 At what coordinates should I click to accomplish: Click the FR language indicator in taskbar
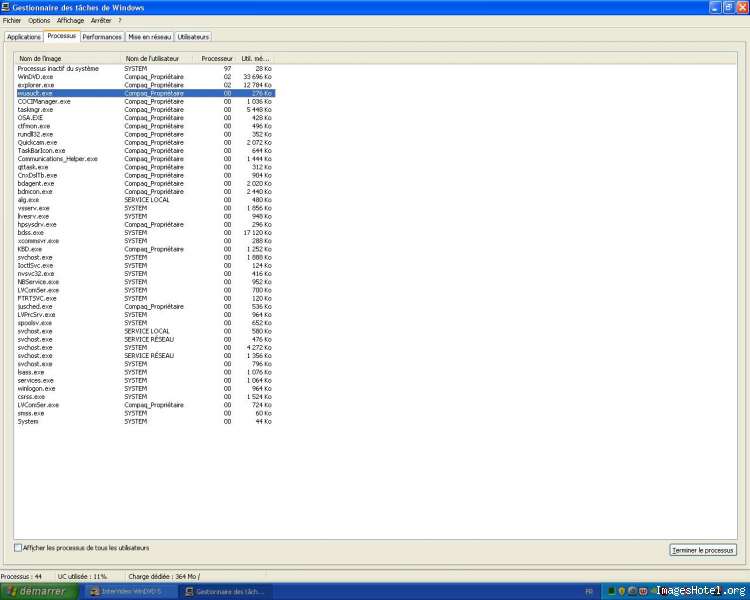(x=589, y=592)
